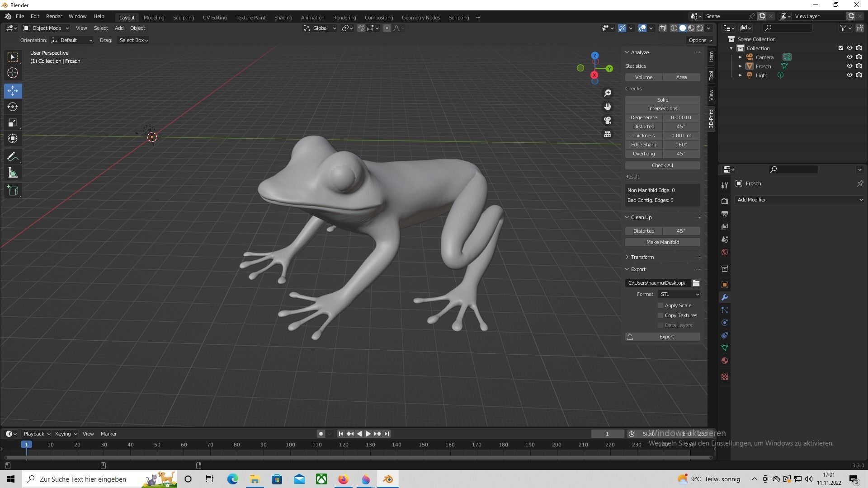The height and width of the screenshot is (488, 868).
Task: Enable Apply Scale checkbox
Action: click(x=660, y=306)
